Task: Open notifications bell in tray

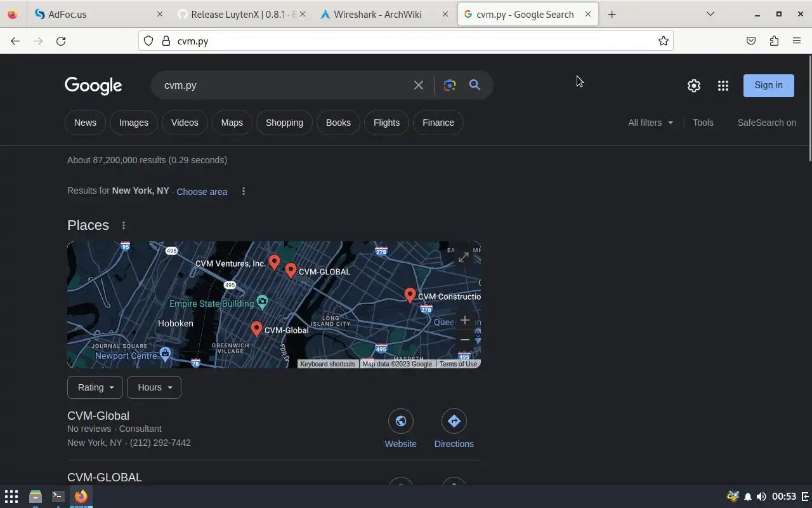Action: tap(748, 497)
